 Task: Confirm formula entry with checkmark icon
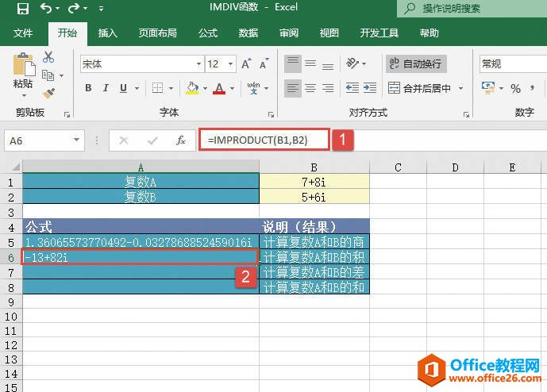click(x=152, y=140)
